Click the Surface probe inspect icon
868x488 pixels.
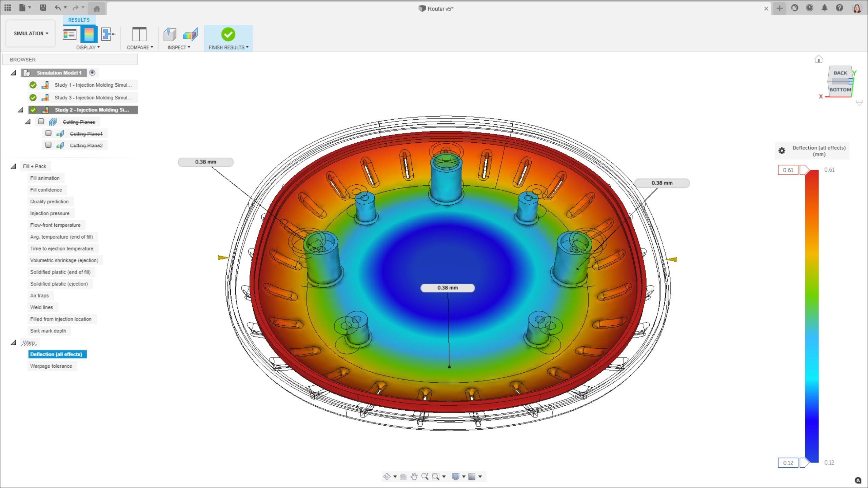(170, 34)
